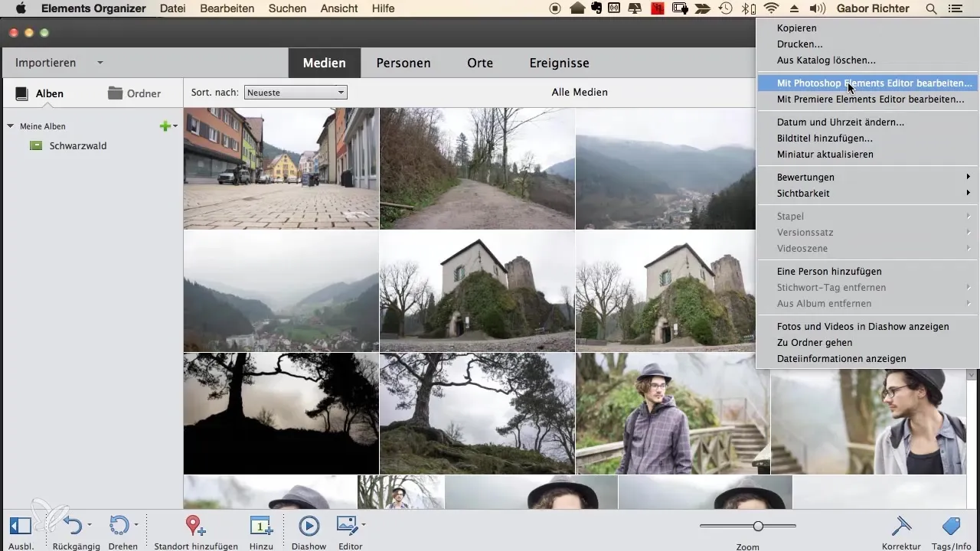Screen dimensions: 980x551
Task: Select the town street photo thumbnail
Action: [x=281, y=168]
